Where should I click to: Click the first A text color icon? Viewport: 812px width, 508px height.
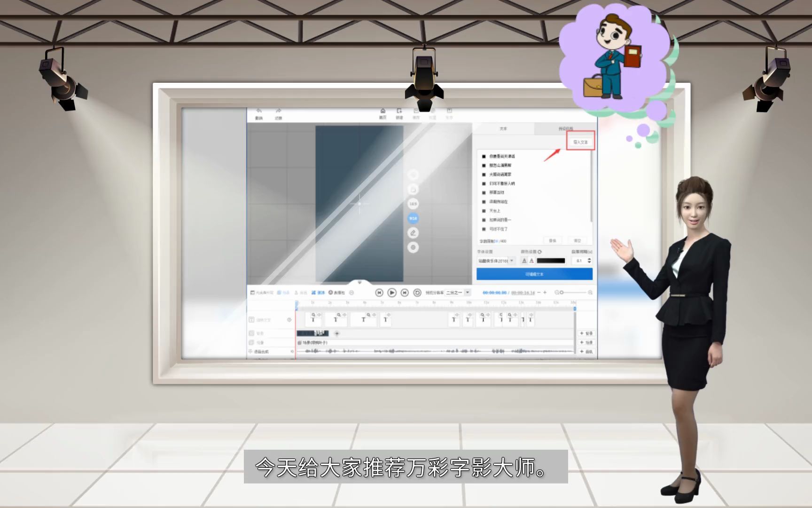coord(524,261)
